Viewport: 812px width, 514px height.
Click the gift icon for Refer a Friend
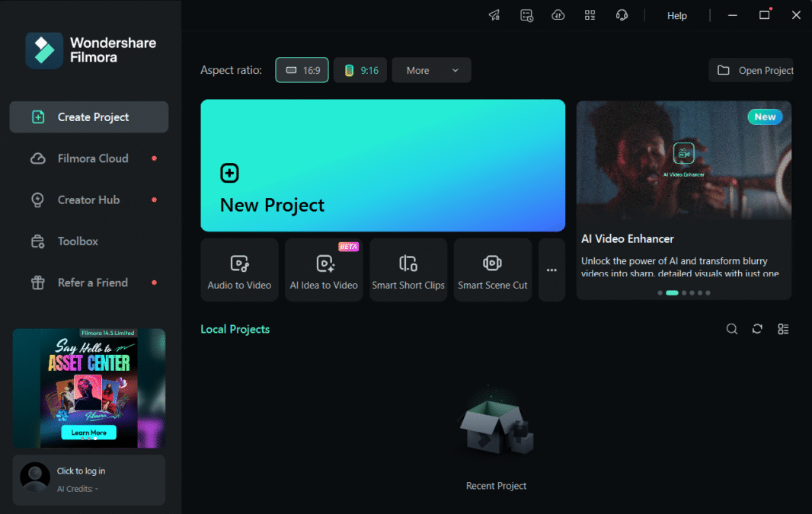coord(38,283)
